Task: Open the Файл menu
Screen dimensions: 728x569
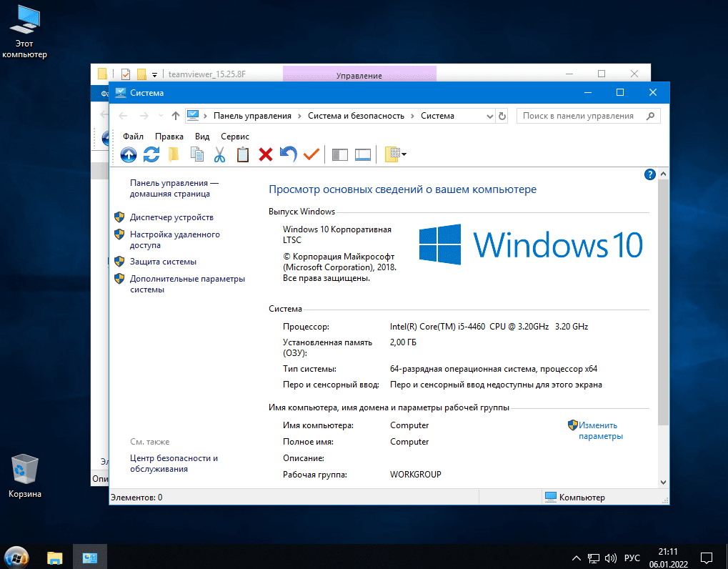Action: tap(134, 137)
